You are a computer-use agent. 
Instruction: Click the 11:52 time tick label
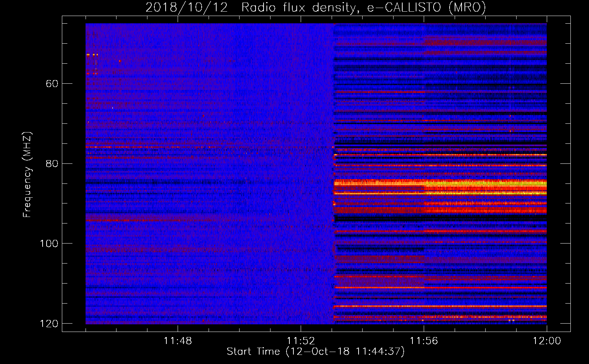(301, 341)
